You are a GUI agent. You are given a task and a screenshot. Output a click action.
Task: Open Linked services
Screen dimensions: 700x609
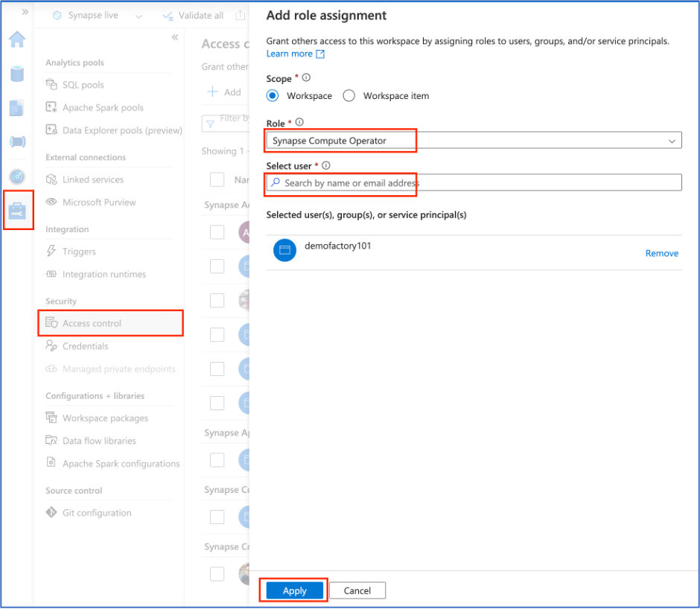[93, 179]
